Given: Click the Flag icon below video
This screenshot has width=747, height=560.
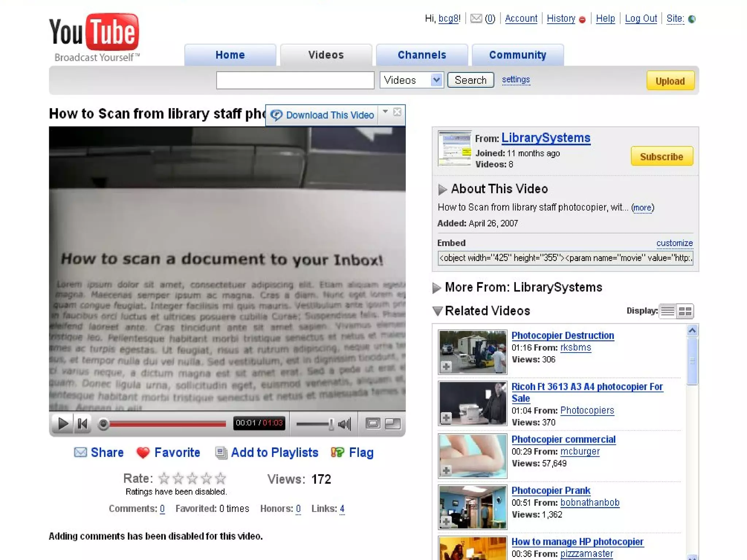Looking at the screenshot, I should pos(338,452).
